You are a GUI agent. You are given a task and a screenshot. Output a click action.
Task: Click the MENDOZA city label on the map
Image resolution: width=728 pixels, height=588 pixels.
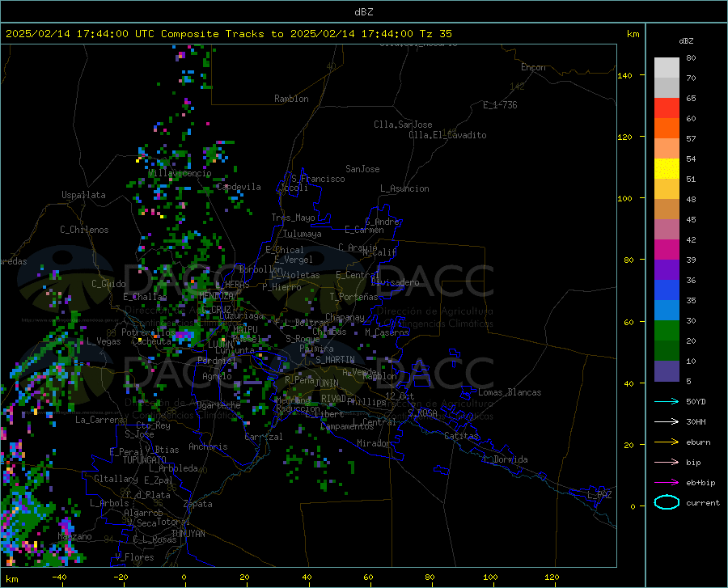pos(216,295)
